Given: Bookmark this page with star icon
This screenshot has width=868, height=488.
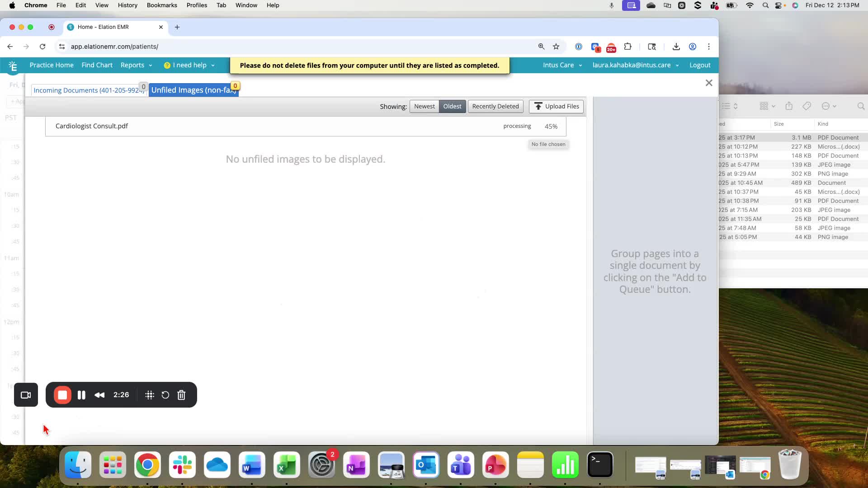Looking at the screenshot, I should pos(556,47).
